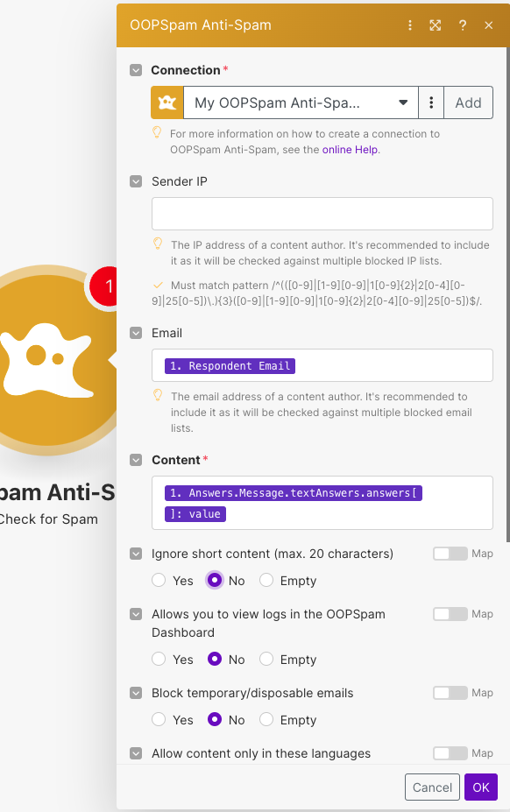Collapse the Block temporary/disposable emails chevron
The height and width of the screenshot is (812, 510).
pyautogui.click(x=136, y=693)
